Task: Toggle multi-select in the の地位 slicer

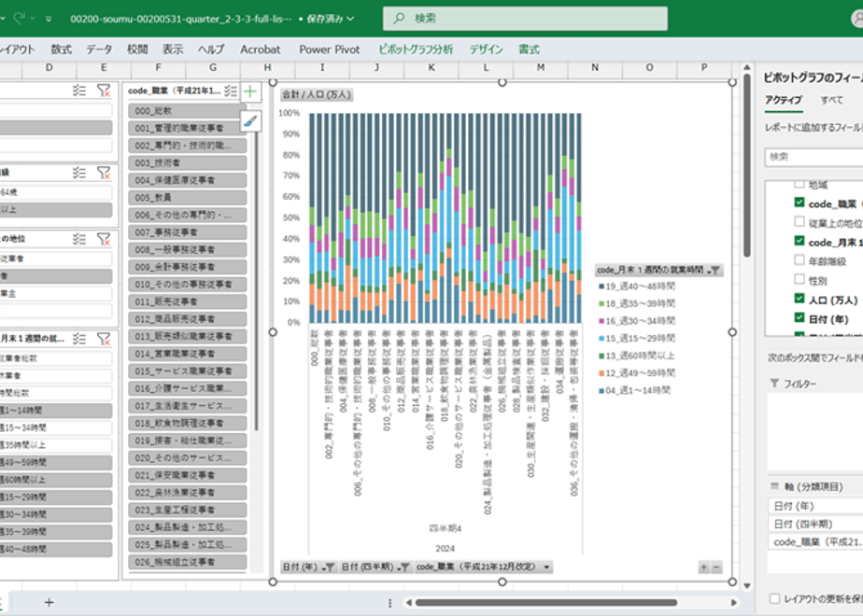Action: tap(79, 239)
